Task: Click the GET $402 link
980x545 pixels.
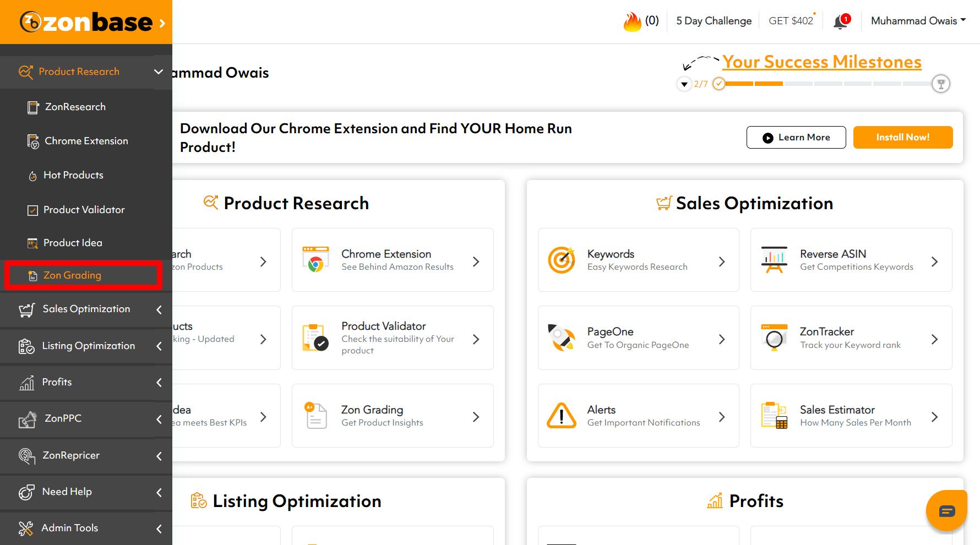Action: [x=791, y=21]
